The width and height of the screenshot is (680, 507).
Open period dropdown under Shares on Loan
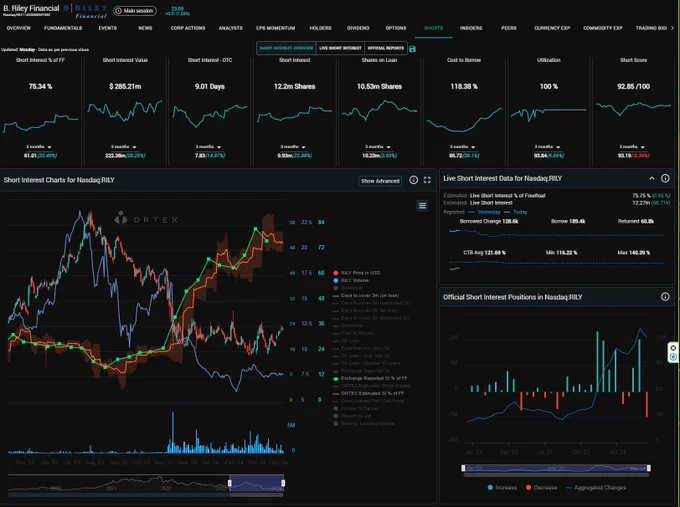click(378, 147)
